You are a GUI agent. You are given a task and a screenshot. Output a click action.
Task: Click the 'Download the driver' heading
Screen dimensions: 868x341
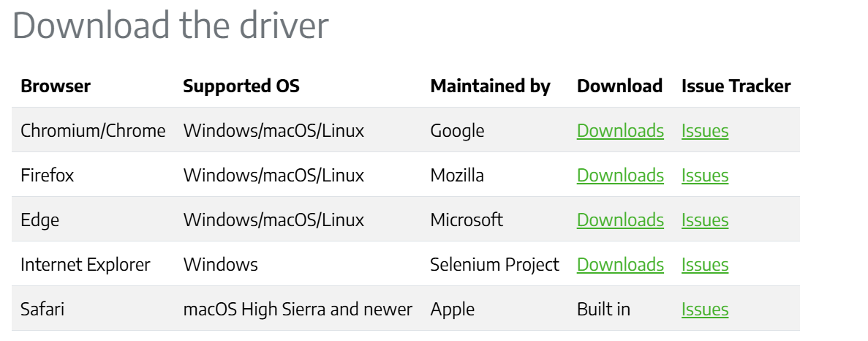[x=170, y=26]
